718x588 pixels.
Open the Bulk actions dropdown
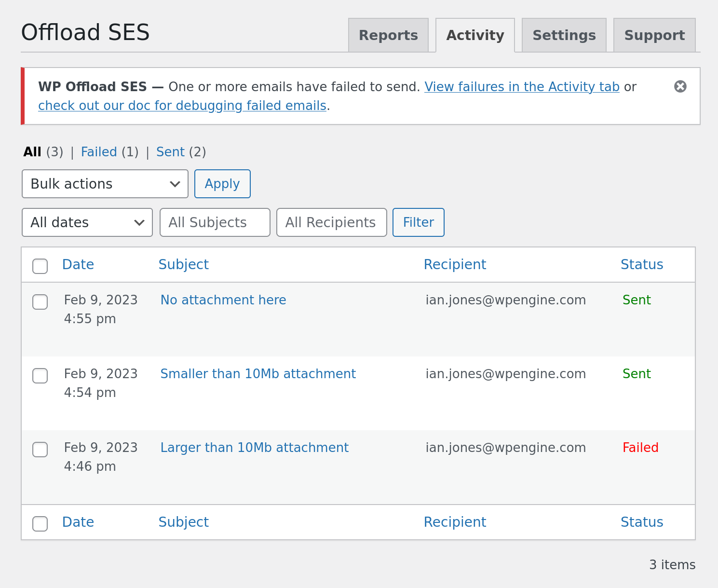tap(105, 184)
